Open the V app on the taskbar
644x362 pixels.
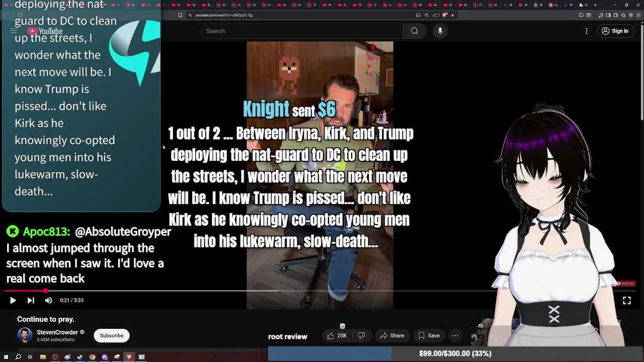tap(141, 357)
